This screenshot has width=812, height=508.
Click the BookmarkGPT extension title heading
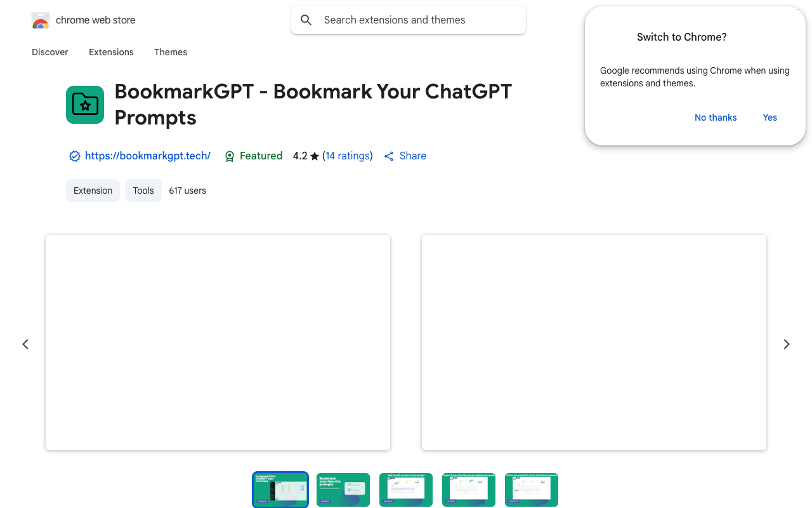[313, 104]
